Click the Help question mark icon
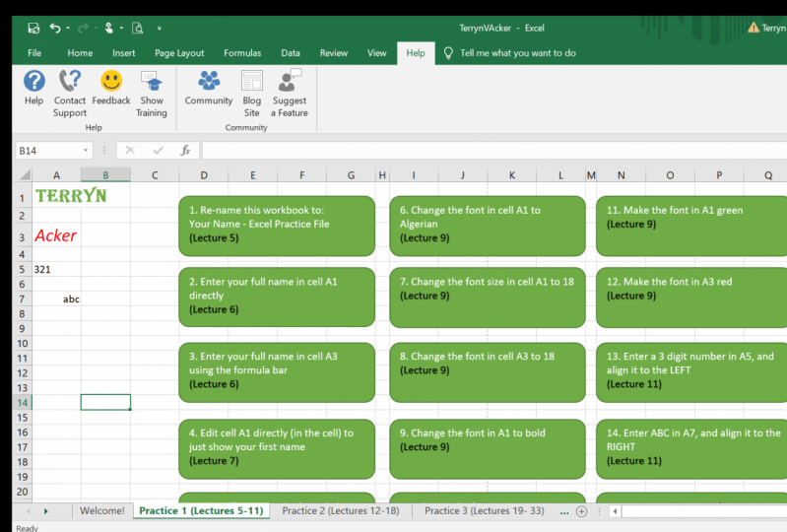 click(x=34, y=81)
